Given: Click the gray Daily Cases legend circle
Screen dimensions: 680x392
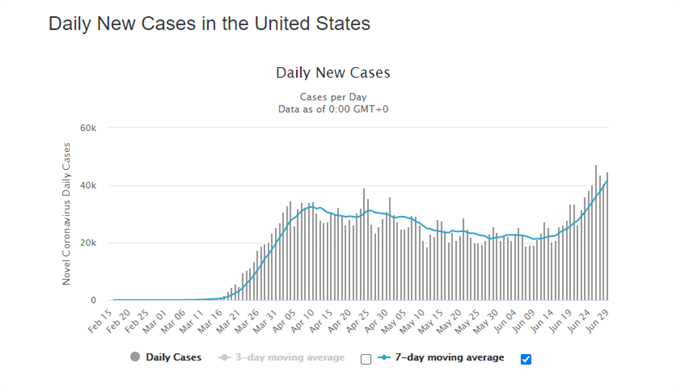Looking at the screenshot, I should 135,357.
